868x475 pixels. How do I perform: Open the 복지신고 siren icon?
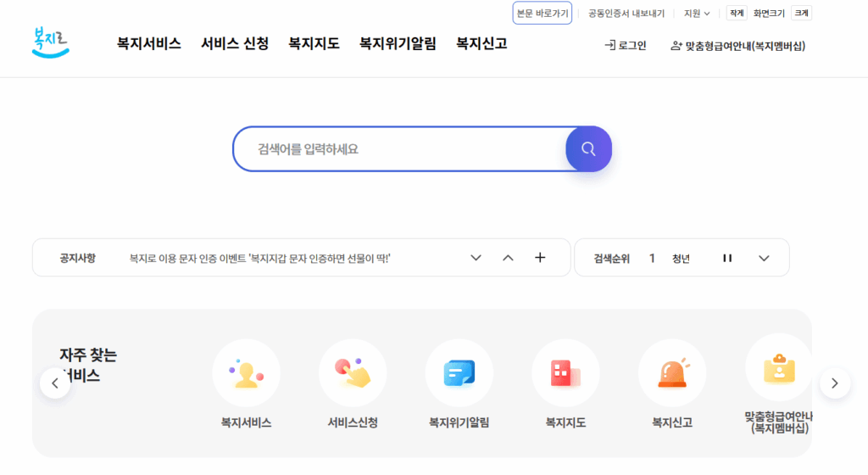tap(672, 373)
